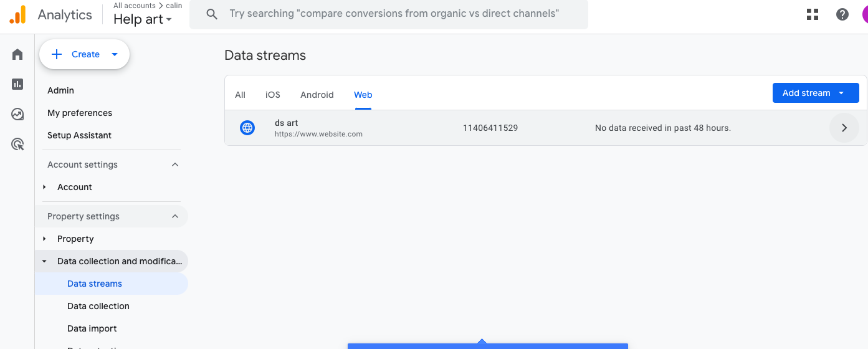Open the Create dropdown button
Screen dimensions: 868x349
(84, 54)
